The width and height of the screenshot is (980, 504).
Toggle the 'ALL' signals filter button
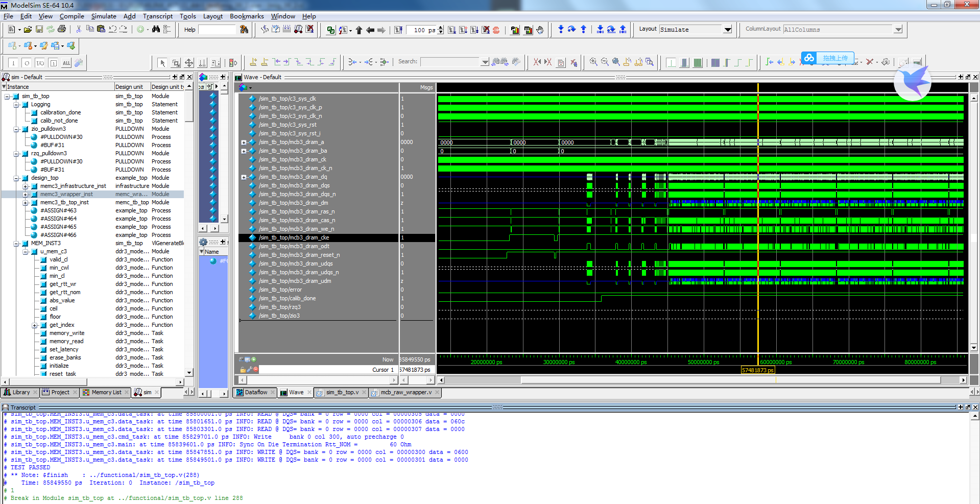tap(66, 63)
